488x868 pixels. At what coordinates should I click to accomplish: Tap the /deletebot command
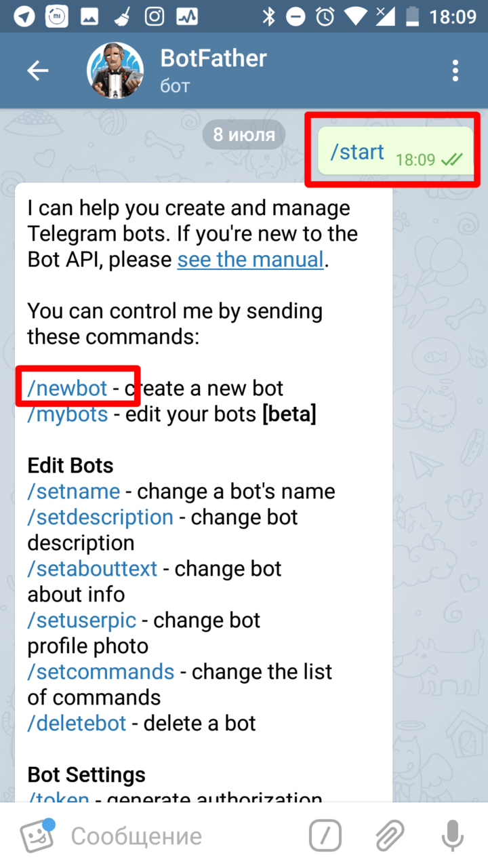click(x=77, y=723)
